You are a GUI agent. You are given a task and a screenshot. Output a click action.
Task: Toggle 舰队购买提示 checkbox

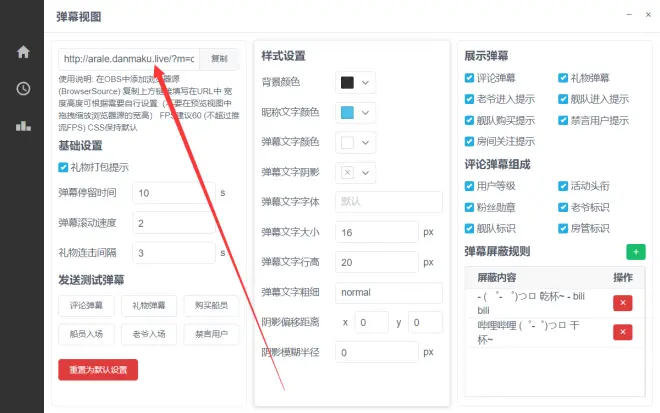point(469,120)
